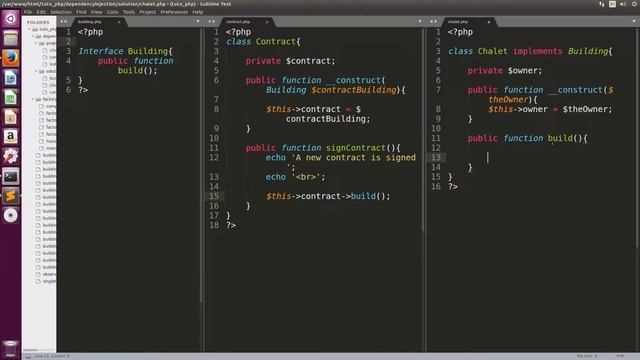This screenshot has height=360, width=640.
Task: Open the Goto menu
Action: click(x=112, y=12)
